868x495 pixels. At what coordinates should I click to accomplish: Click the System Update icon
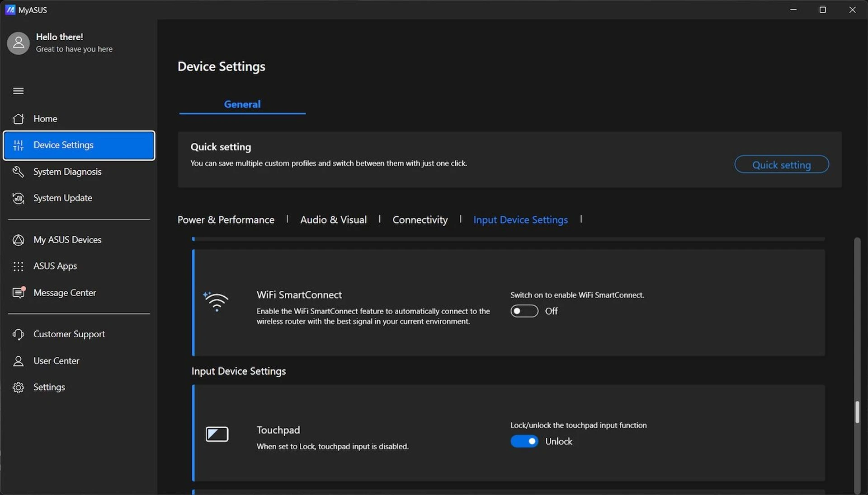19,198
